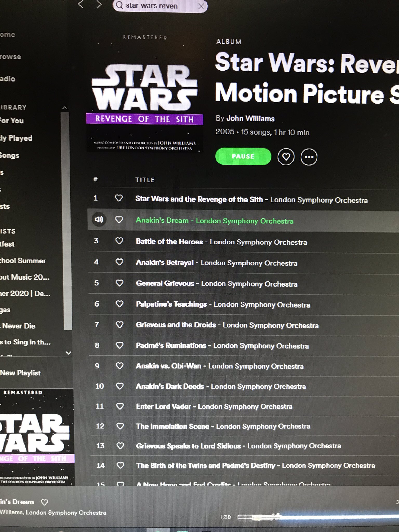399x532 pixels.
Task: Click the search box with 'star wars reven'
Action: click(160, 6)
